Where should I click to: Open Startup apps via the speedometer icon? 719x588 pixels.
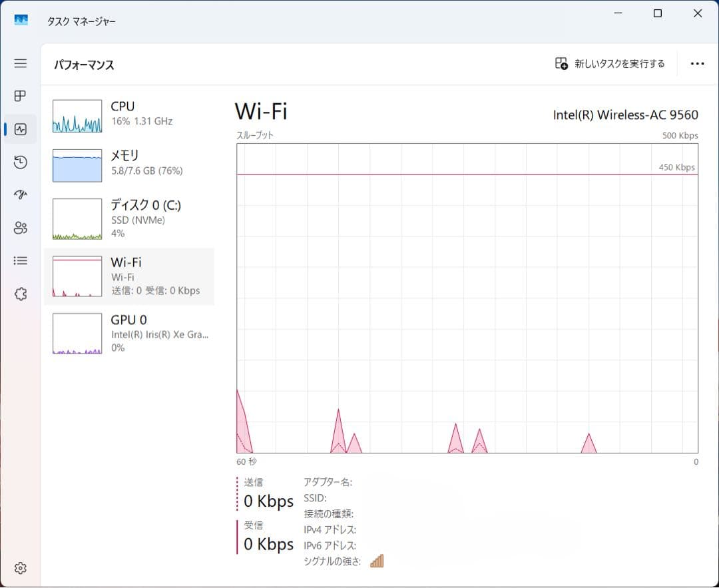20,194
